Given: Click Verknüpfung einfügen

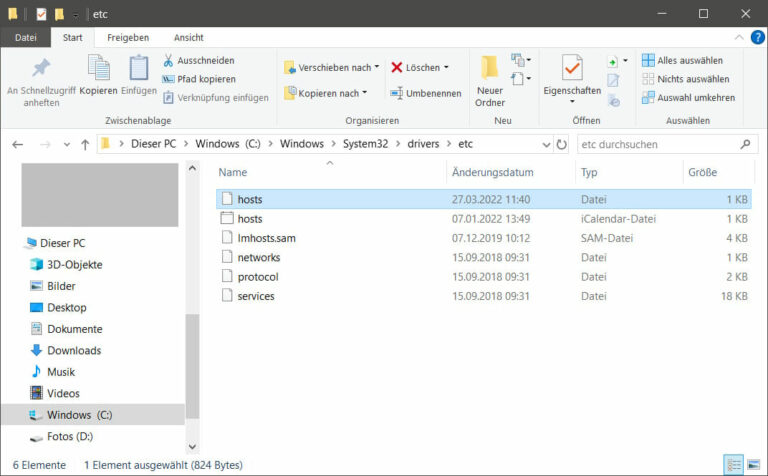Looking at the screenshot, I should click(216, 97).
